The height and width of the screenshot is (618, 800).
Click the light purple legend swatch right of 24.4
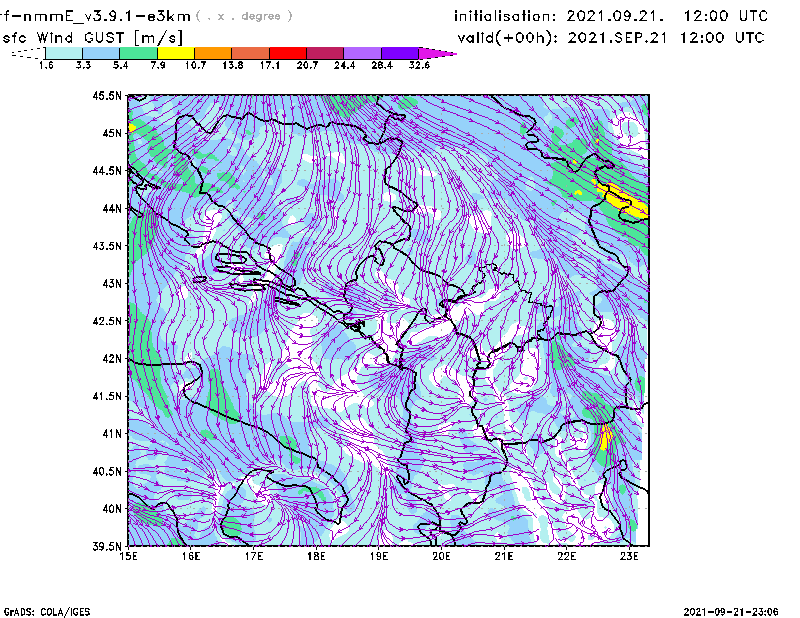click(x=363, y=53)
